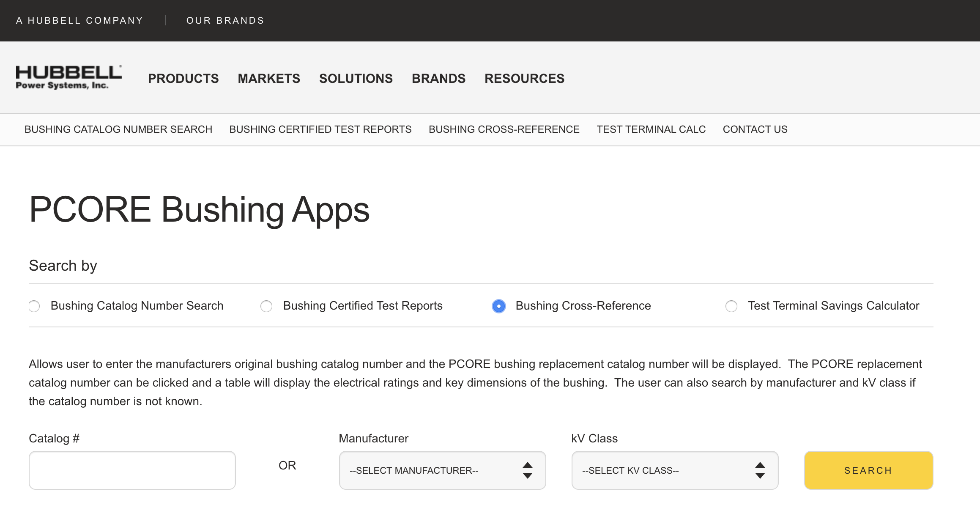Switch to Test Terminal Calc tab
Image resolution: width=980 pixels, height=527 pixels.
coord(651,129)
